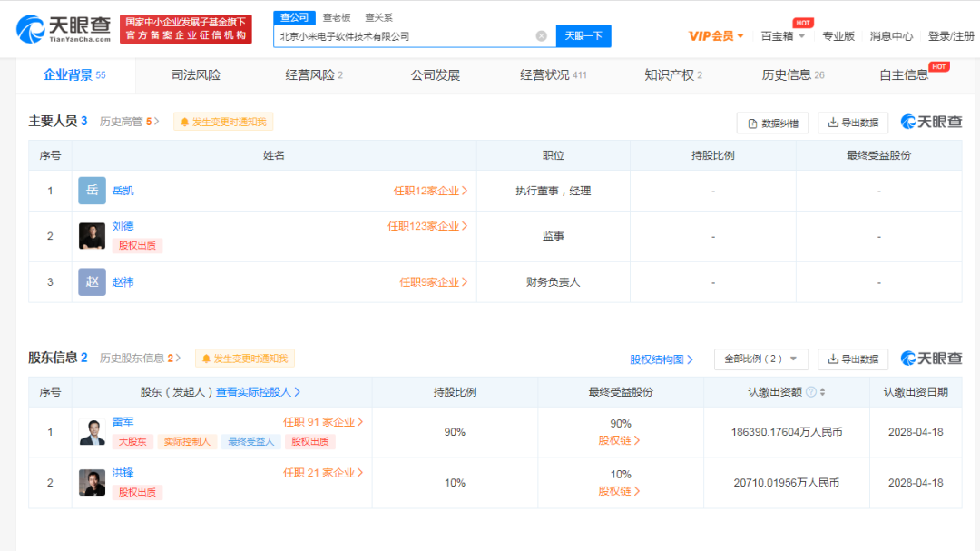This screenshot has width=980, height=551.
Task: Click the 20710.01956万人民币 cell
Action: pos(786,483)
